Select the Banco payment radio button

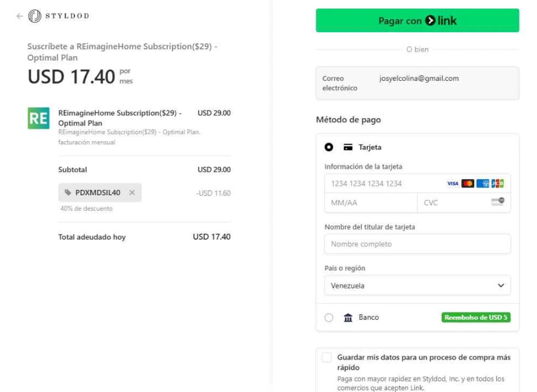(x=329, y=317)
